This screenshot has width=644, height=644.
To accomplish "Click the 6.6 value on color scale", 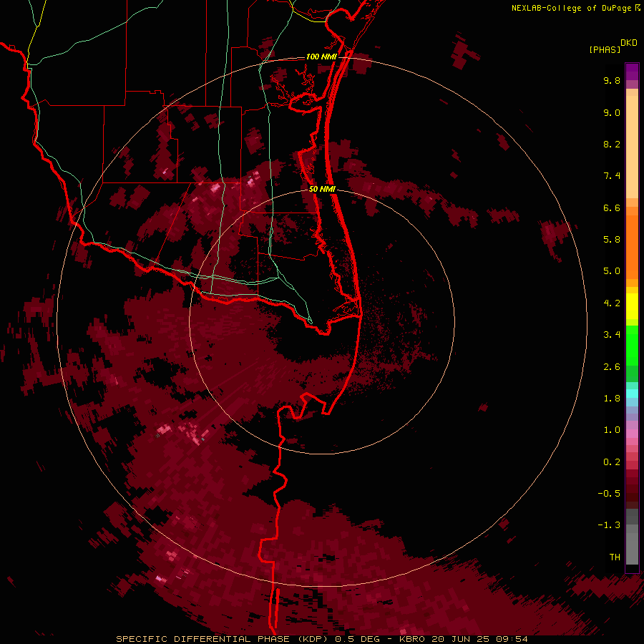I will click(x=612, y=208).
